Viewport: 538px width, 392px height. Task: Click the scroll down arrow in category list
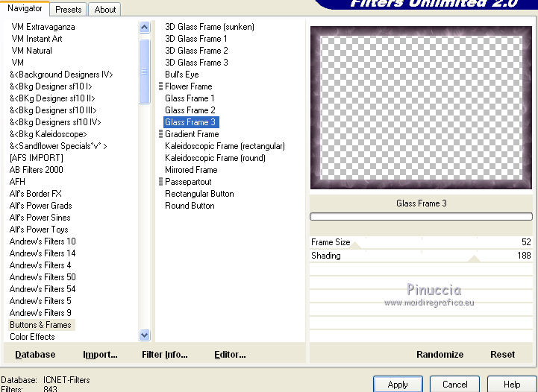[145, 335]
